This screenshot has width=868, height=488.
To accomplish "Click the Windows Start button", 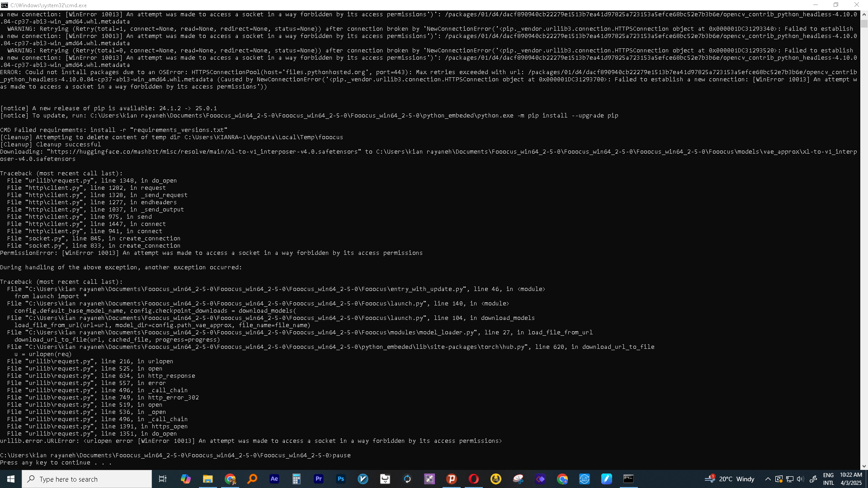I will click(11, 479).
